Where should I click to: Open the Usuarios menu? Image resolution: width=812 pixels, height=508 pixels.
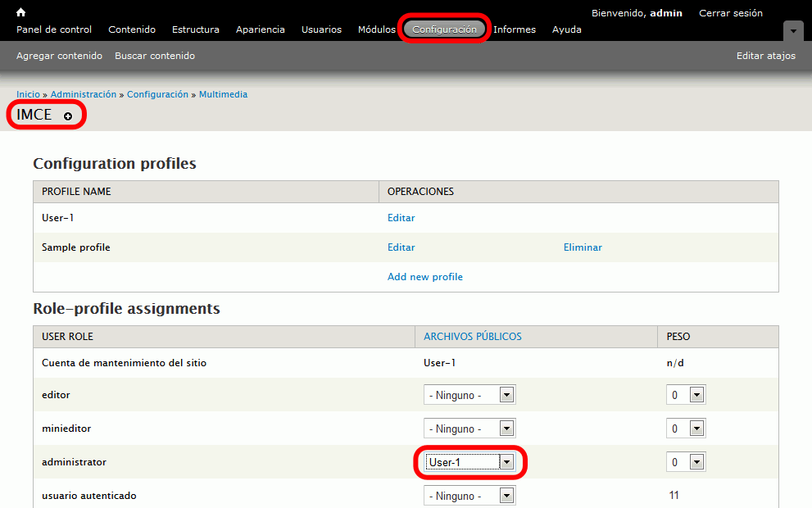pyautogui.click(x=321, y=29)
